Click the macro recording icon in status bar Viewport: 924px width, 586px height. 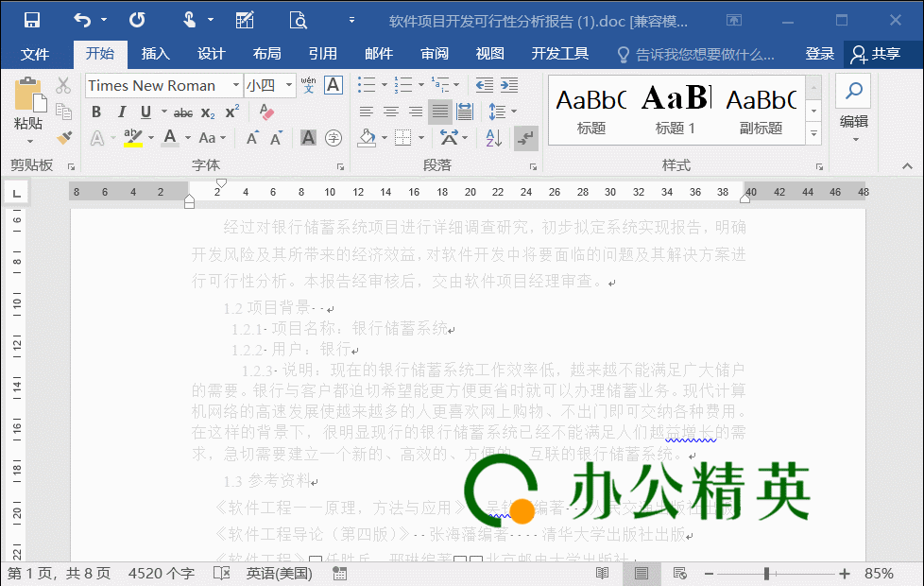[x=340, y=573]
